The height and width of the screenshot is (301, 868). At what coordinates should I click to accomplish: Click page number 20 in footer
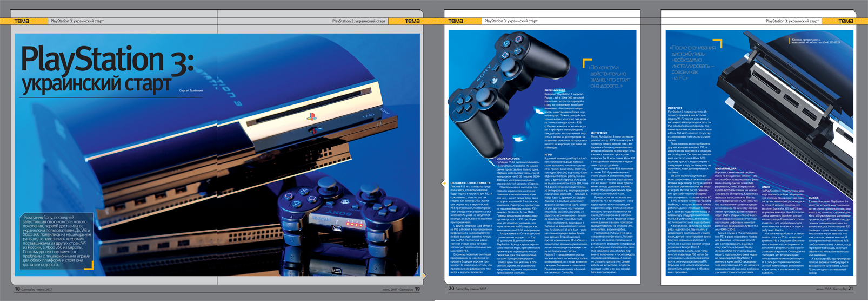point(451,289)
